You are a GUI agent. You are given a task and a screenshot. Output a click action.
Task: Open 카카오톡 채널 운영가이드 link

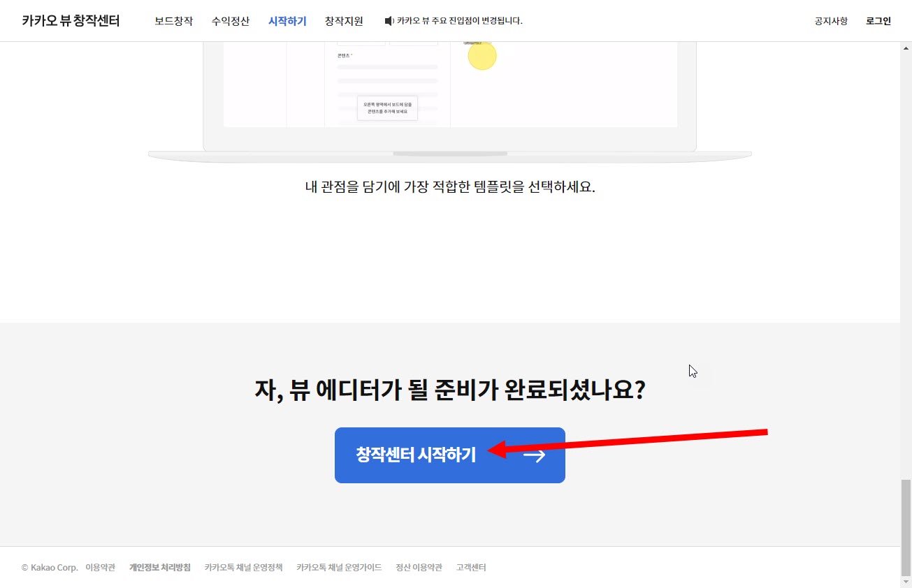339,568
